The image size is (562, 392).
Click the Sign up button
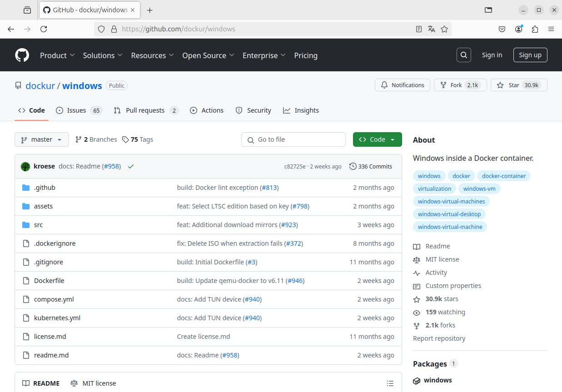[530, 55]
